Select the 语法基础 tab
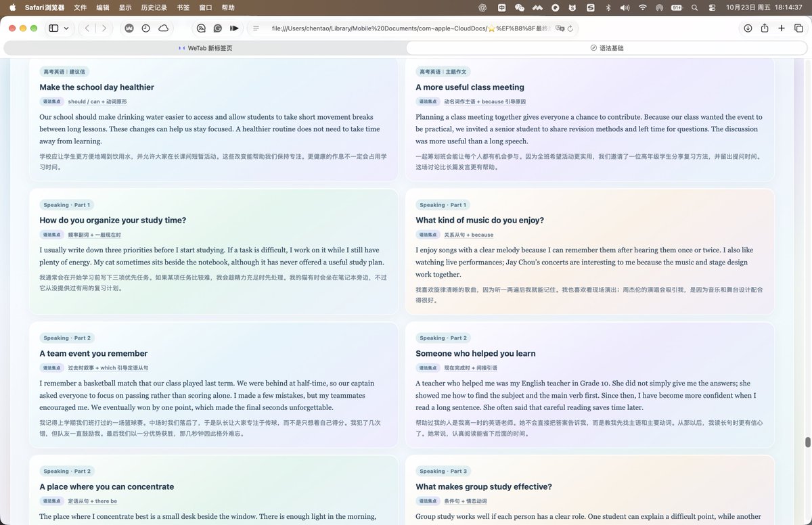Viewport: 812px width, 525px height. (x=607, y=48)
